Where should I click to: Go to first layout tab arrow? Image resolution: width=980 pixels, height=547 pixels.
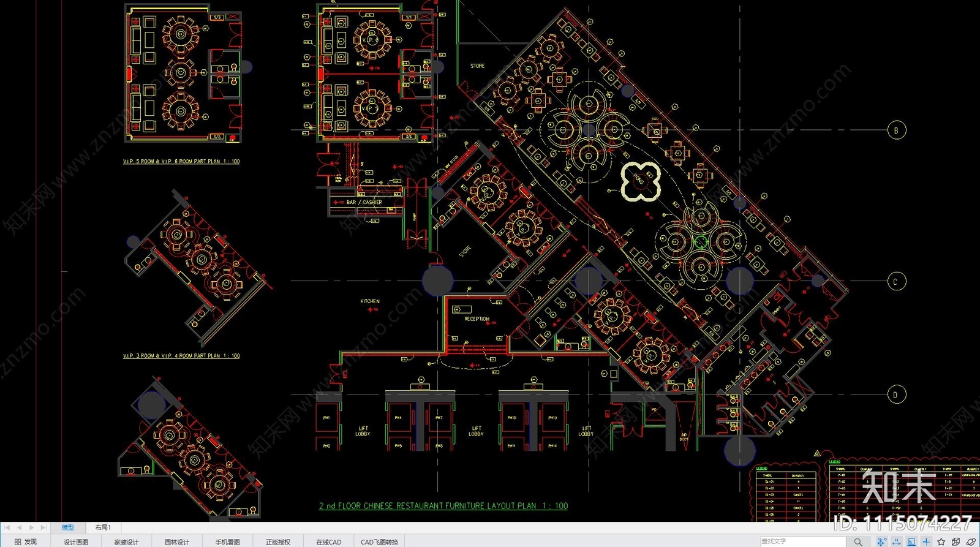tap(7, 527)
